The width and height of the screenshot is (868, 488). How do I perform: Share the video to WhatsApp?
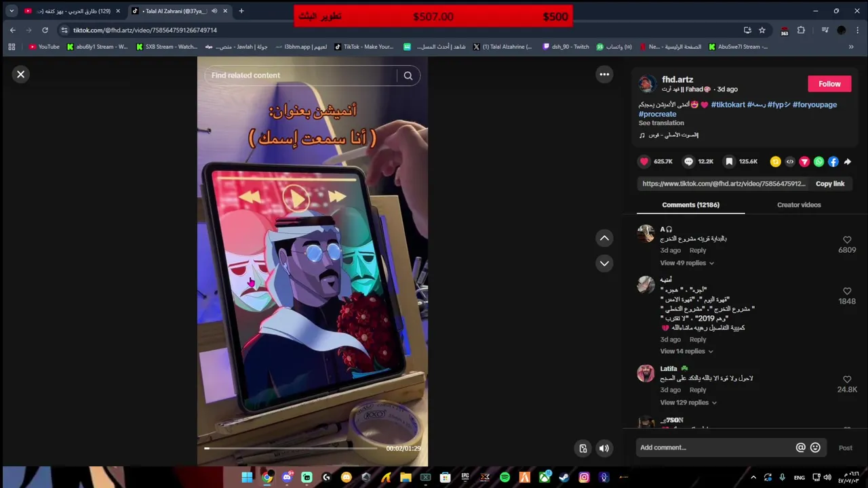pyautogui.click(x=818, y=161)
